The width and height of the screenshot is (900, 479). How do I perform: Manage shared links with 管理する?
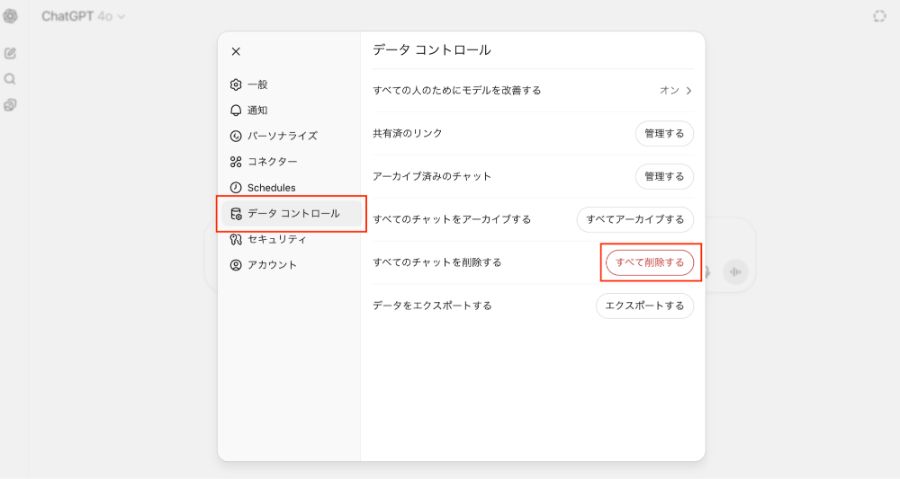click(x=664, y=134)
